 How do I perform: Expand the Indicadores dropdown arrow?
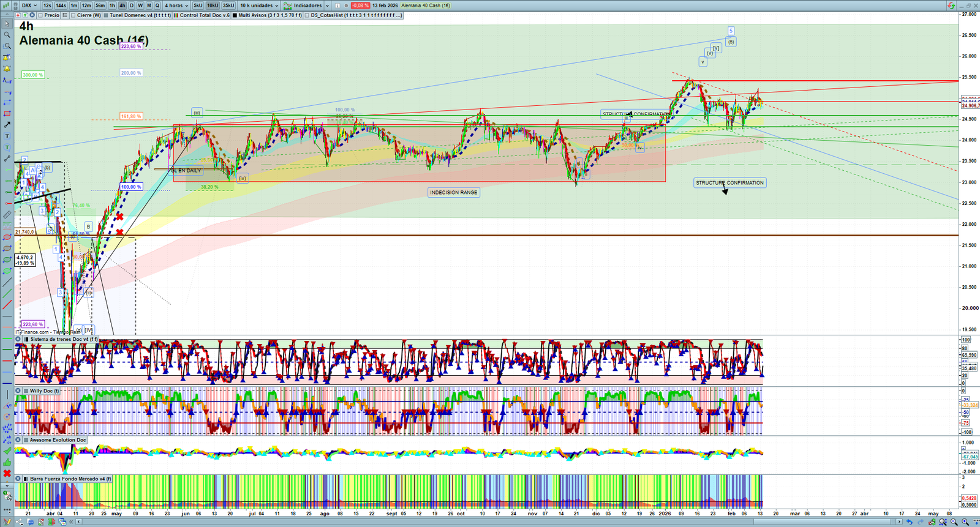[x=327, y=6]
